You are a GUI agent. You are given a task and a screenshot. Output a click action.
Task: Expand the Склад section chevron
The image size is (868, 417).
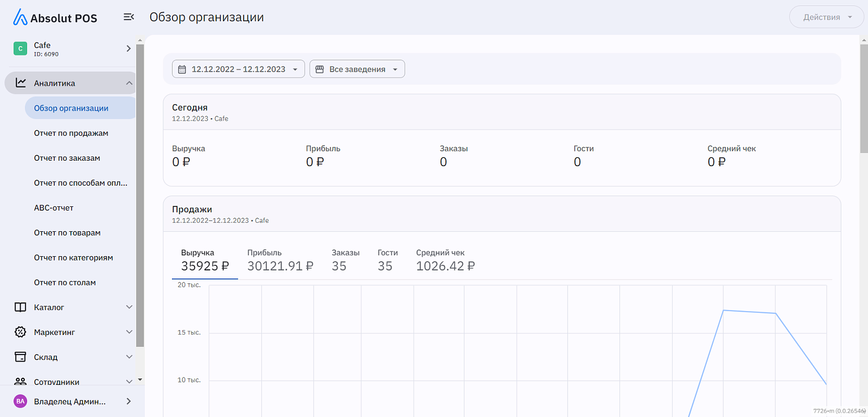(x=129, y=357)
